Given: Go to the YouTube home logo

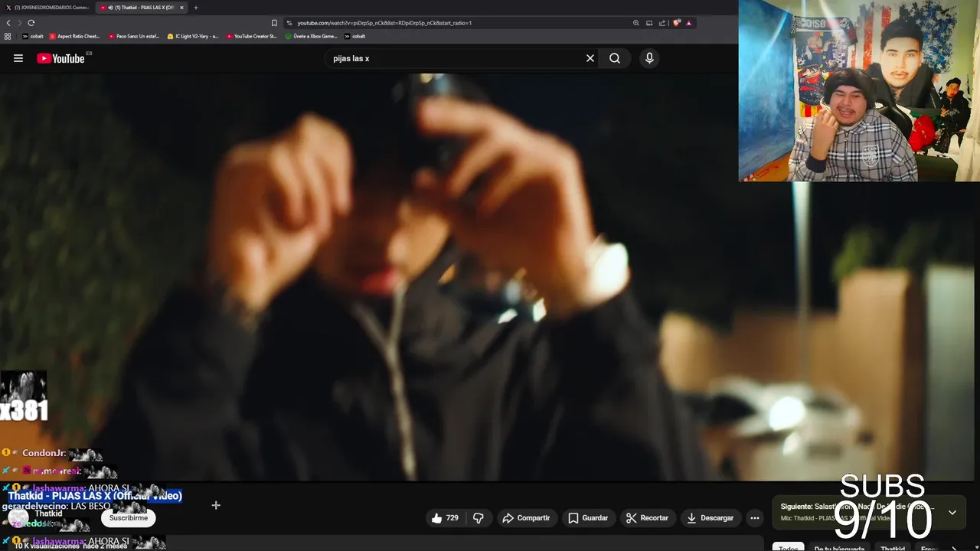Looking at the screenshot, I should pos(60,58).
